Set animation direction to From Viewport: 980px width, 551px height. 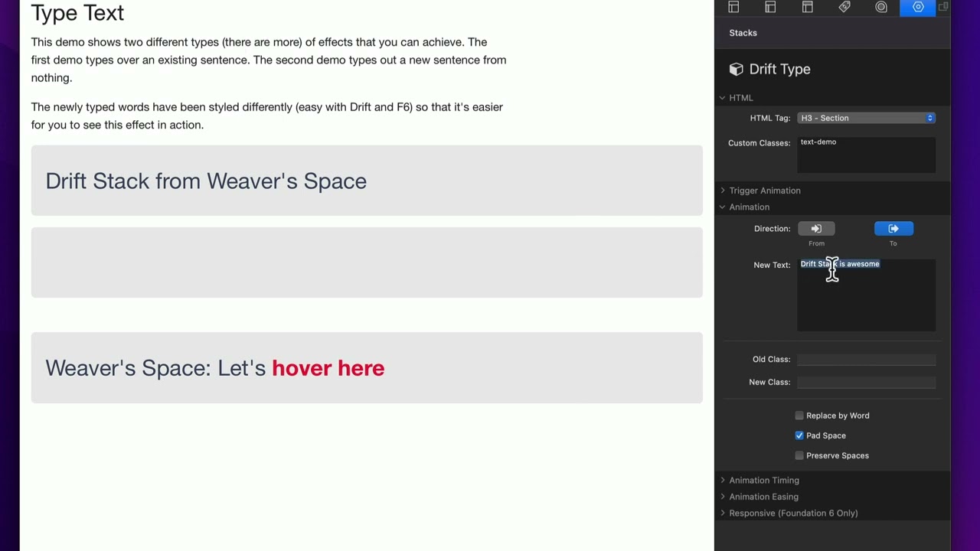(x=816, y=229)
